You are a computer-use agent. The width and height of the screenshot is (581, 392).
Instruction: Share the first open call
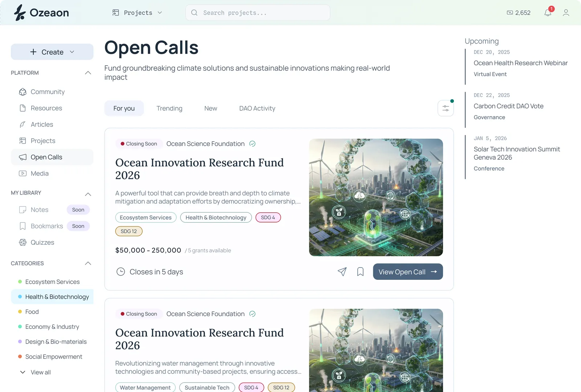point(342,272)
